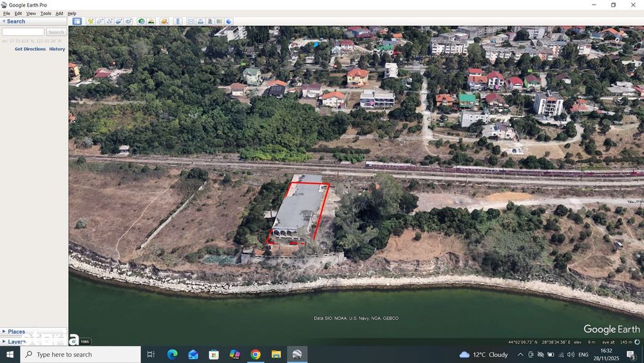Select the Add Polygon tool

tap(100, 21)
